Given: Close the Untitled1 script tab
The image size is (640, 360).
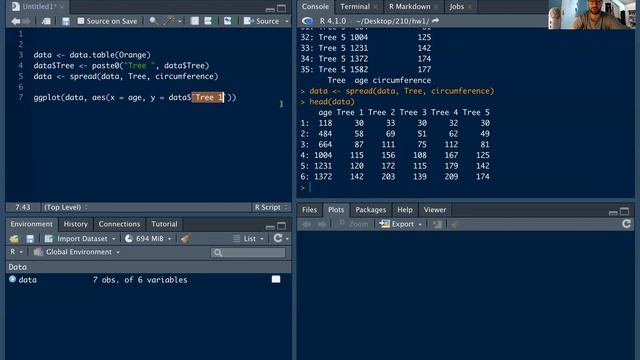Looking at the screenshot, I should pos(62,7).
